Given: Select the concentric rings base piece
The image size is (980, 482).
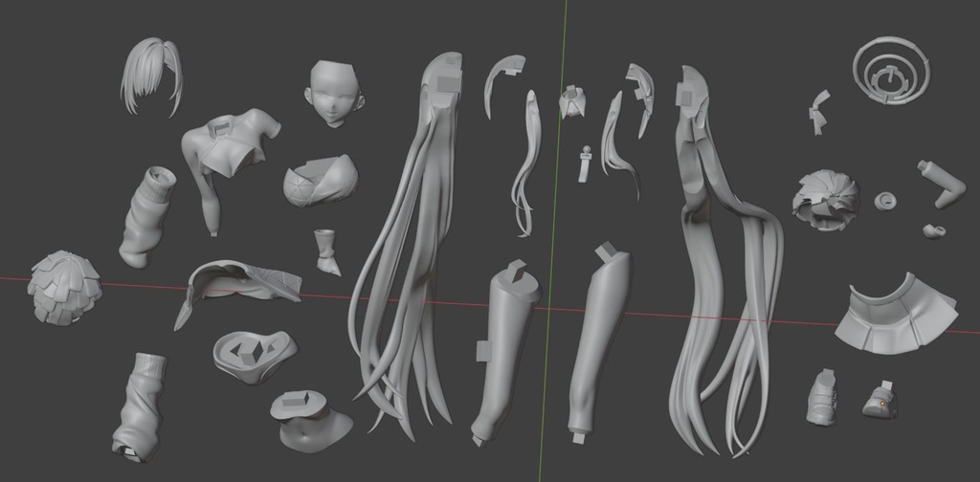Looking at the screenshot, I should (x=891, y=70).
